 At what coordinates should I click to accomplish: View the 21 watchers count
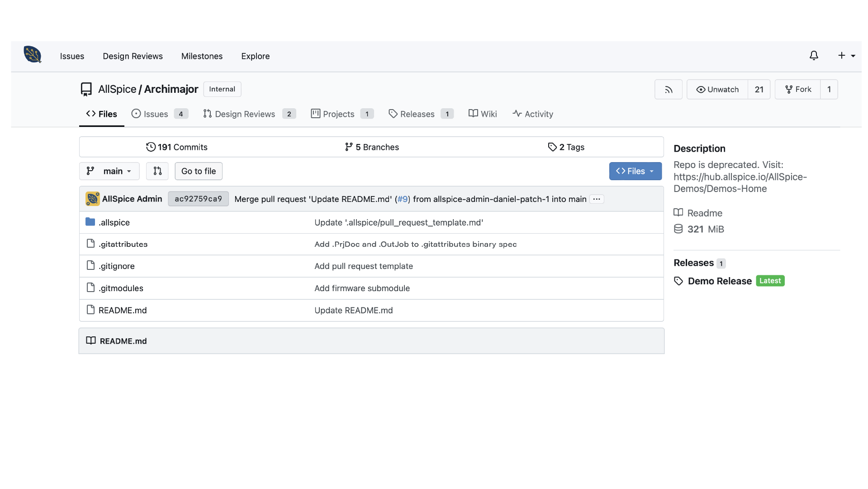point(759,90)
